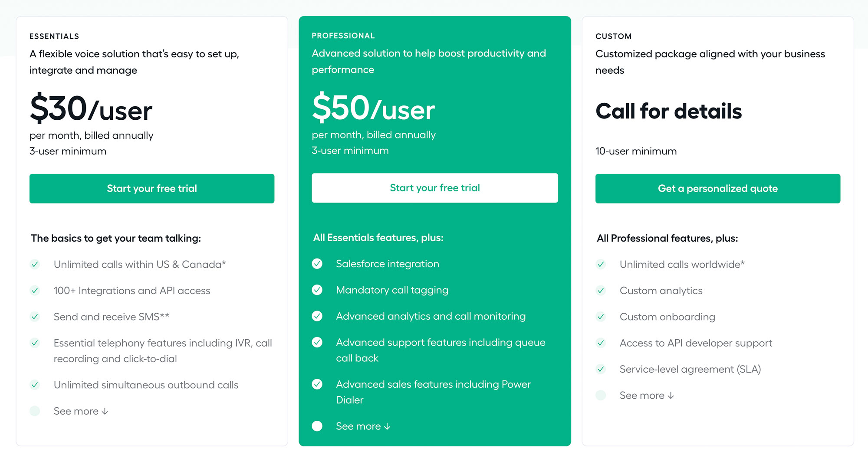Expand See more in Custom plan

pyautogui.click(x=647, y=396)
